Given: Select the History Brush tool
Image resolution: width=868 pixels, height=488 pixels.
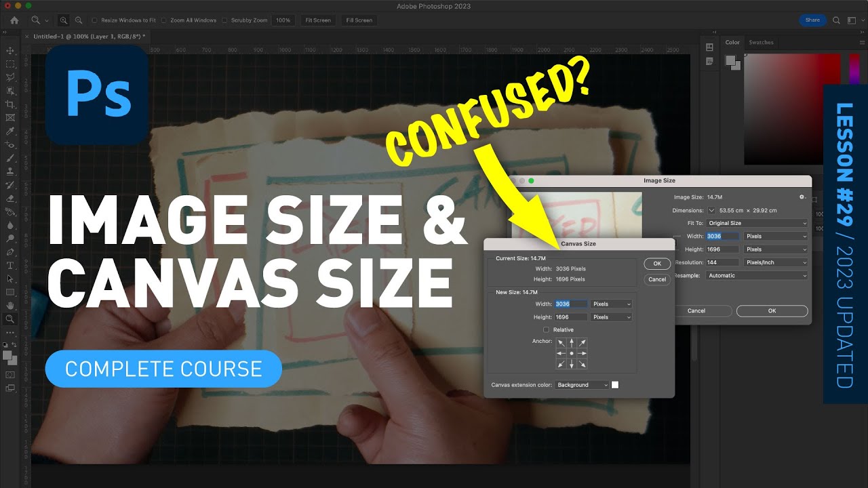Looking at the screenshot, I should (10, 185).
